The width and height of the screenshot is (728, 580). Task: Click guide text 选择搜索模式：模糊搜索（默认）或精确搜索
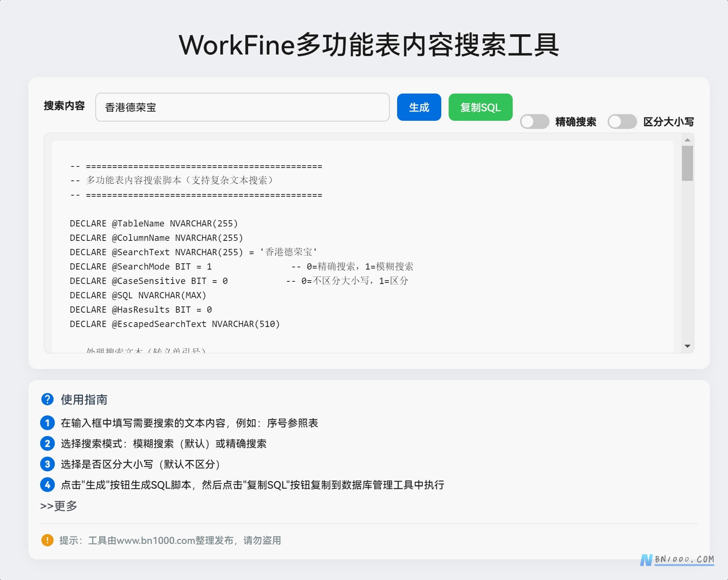pos(163,443)
